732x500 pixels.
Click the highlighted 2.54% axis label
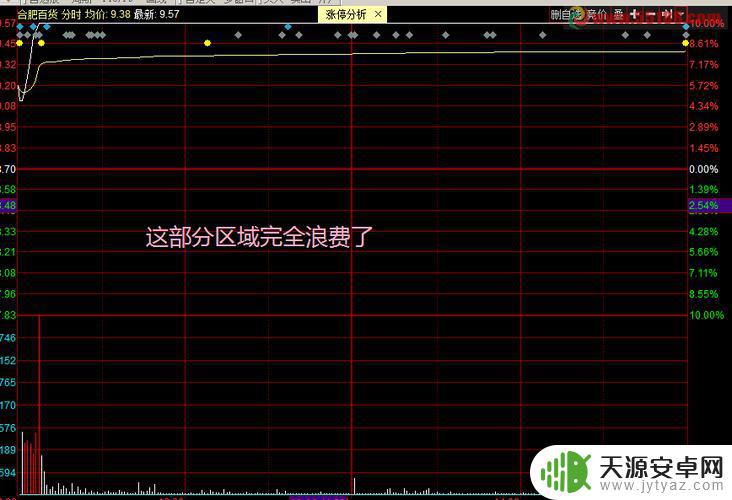pos(704,205)
